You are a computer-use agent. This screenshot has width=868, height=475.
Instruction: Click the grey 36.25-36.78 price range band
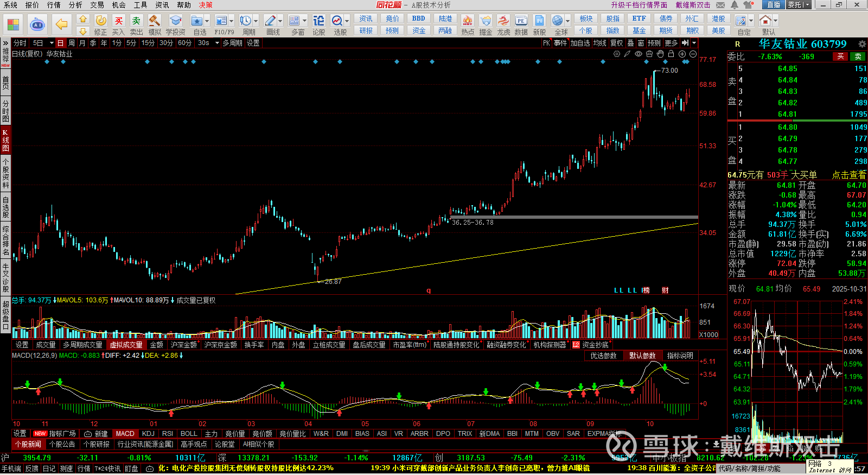coord(574,217)
